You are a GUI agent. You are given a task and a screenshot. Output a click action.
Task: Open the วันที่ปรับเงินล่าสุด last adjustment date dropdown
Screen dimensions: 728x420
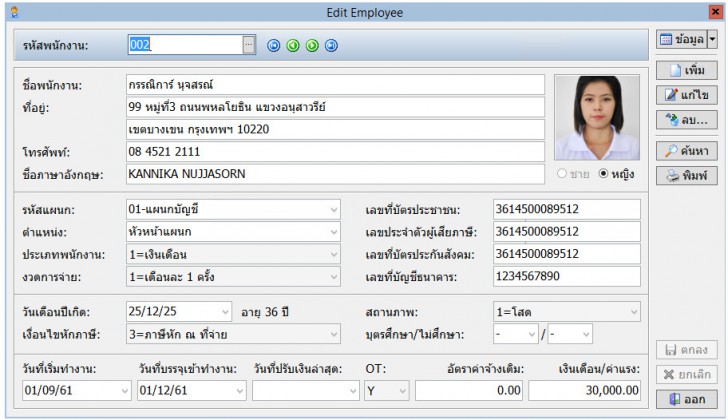[x=353, y=391]
